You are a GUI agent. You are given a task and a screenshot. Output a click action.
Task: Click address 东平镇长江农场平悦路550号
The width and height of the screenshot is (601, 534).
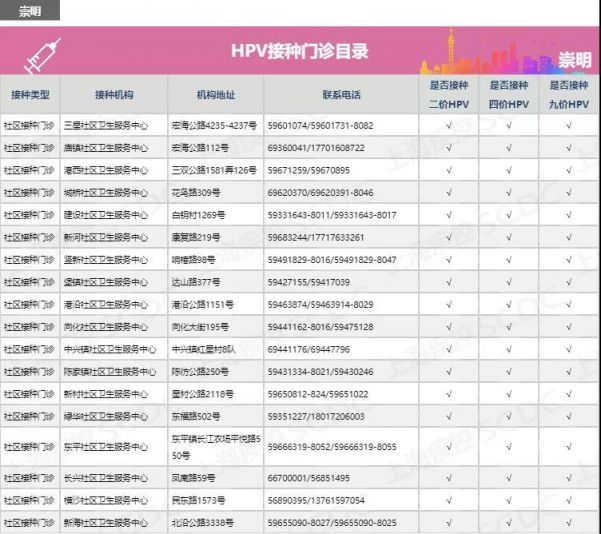click(216, 447)
